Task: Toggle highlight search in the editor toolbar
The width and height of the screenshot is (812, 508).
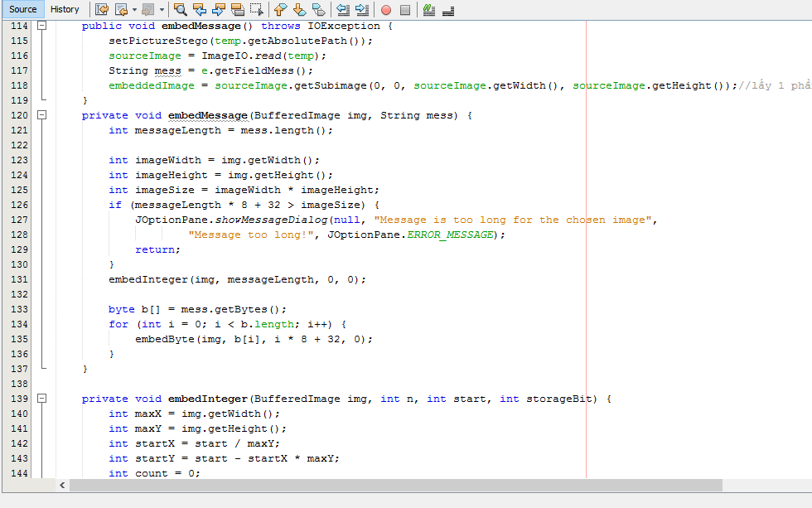Action: click(x=238, y=10)
